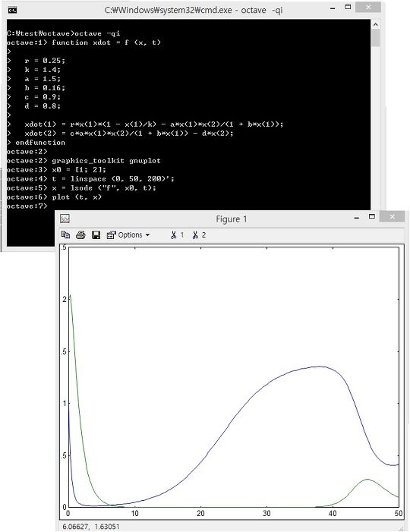The image size is (410, 532).
Task: Click the xdot(2) equation line in cmd
Action: coord(120,134)
